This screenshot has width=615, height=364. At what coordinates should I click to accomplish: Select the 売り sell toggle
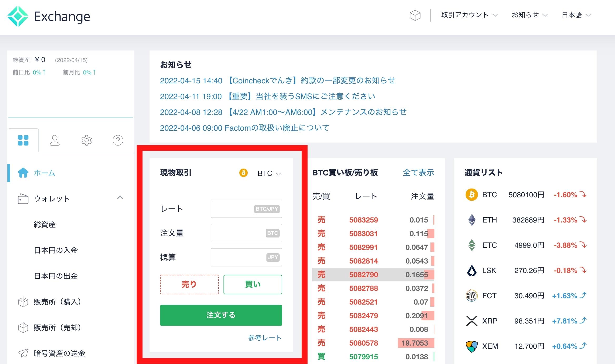[189, 285]
